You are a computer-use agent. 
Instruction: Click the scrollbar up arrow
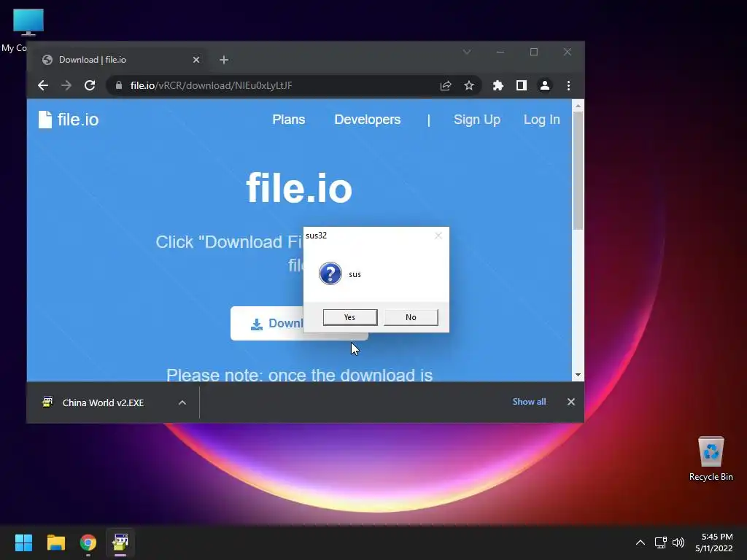[x=578, y=106]
